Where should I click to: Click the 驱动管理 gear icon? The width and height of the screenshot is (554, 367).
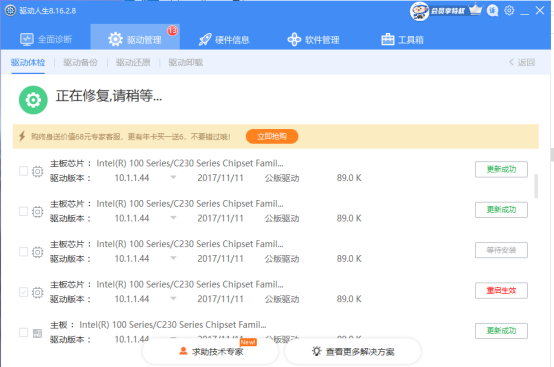115,39
